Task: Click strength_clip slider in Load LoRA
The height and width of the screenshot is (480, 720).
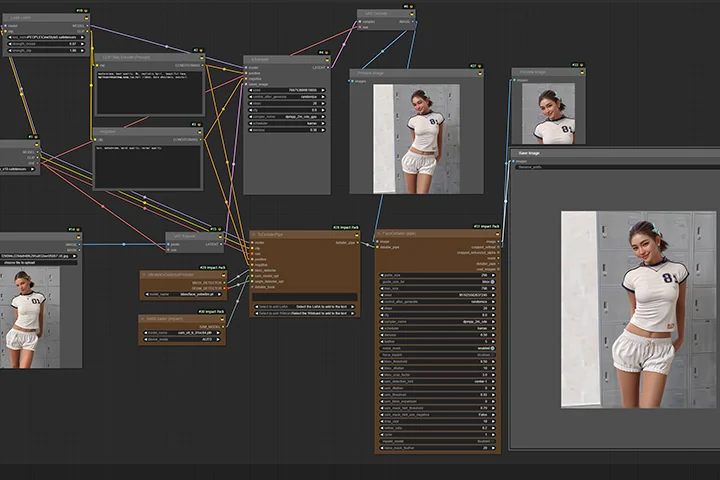Action: (46, 50)
